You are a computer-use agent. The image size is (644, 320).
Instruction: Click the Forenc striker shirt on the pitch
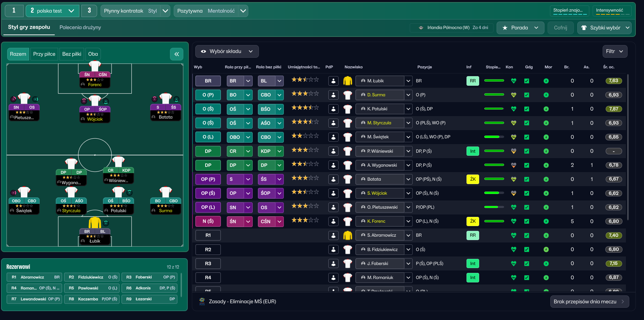click(95, 66)
